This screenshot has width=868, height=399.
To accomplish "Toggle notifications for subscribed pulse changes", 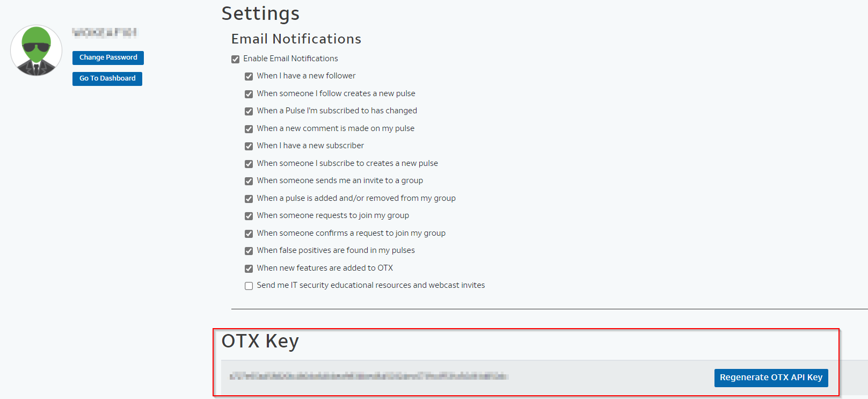I will 249,111.
